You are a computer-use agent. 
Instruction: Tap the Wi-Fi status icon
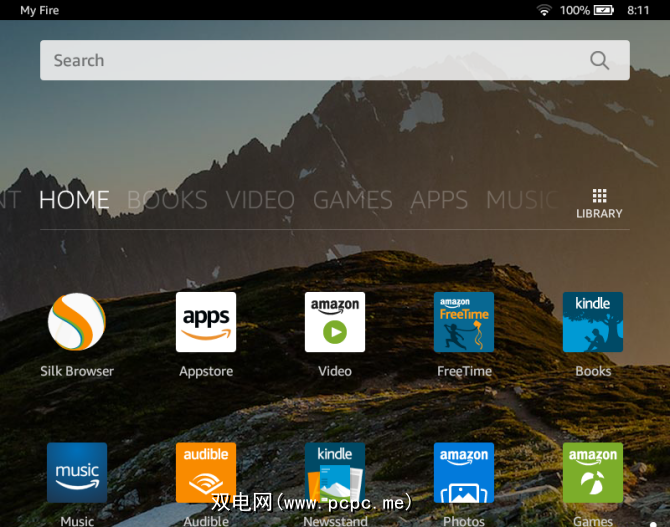point(544,10)
